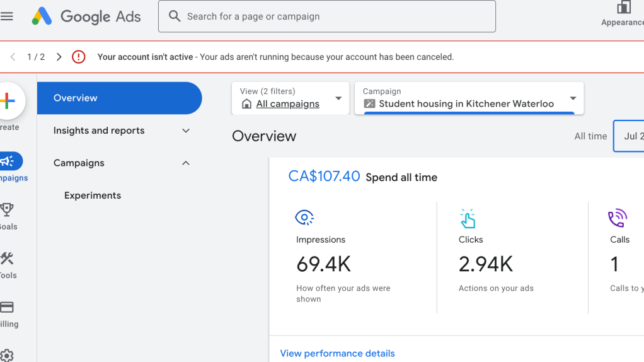
Task: Go to the previous notification
Action: [13, 57]
